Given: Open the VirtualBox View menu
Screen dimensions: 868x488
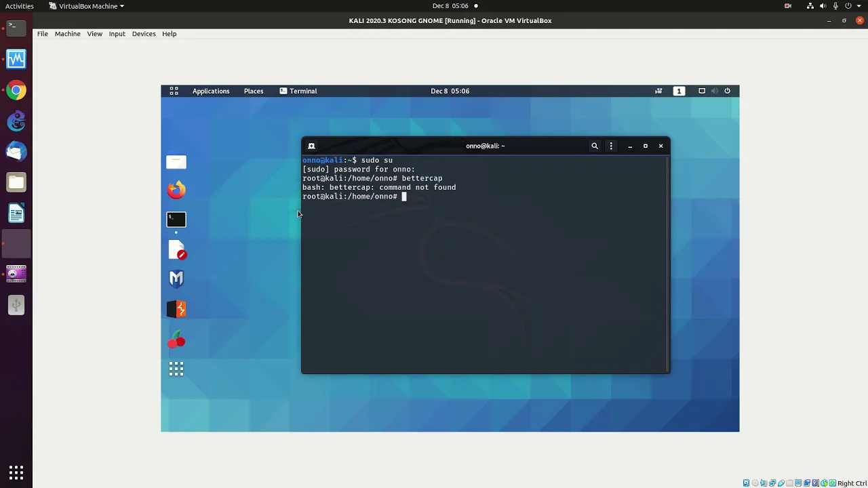Looking at the screenshot, I should 94,34.
